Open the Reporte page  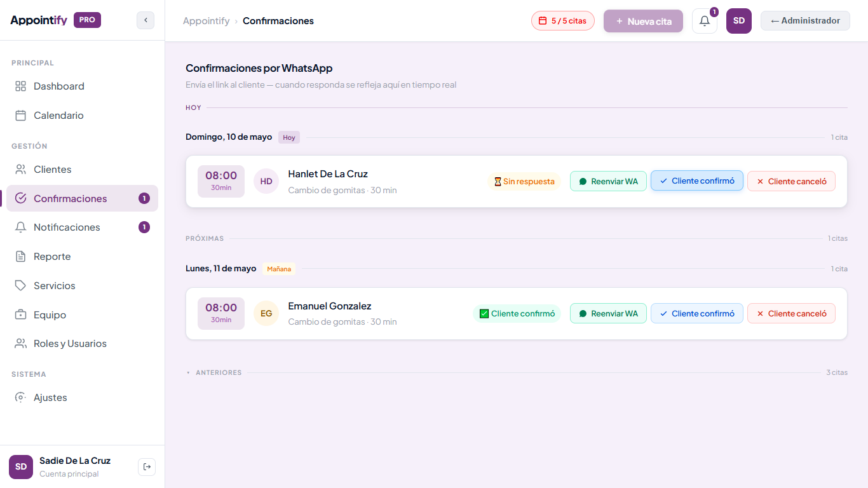coord(83,257)
